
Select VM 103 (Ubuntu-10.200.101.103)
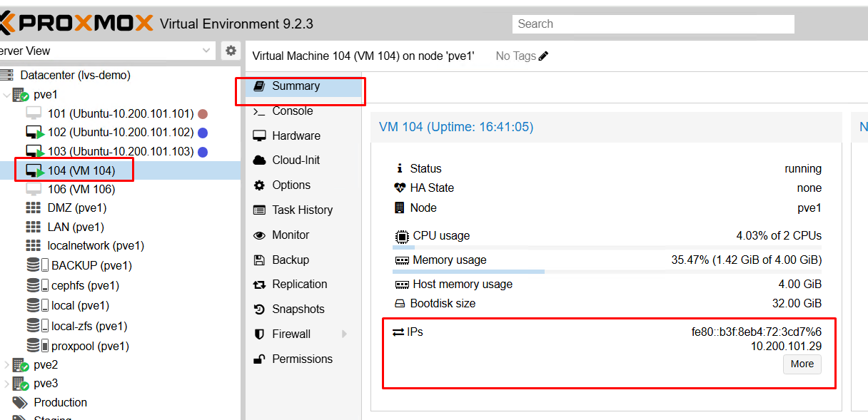point(121,152)
